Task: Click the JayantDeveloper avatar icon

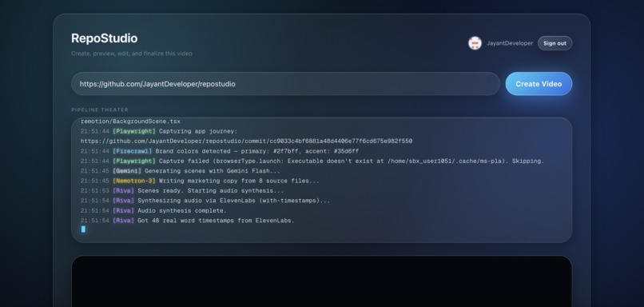Action: [x=475, y=43]
